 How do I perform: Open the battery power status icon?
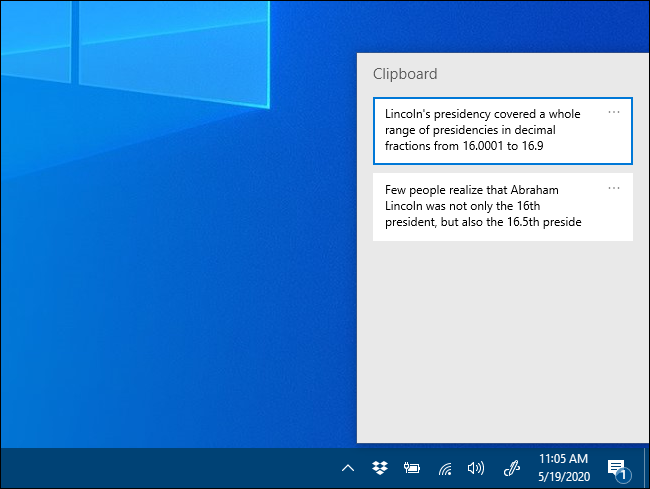[x=412, y=468]
